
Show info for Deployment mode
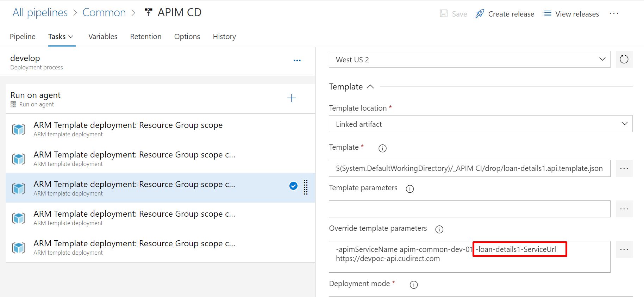click(x=414, y=285)
